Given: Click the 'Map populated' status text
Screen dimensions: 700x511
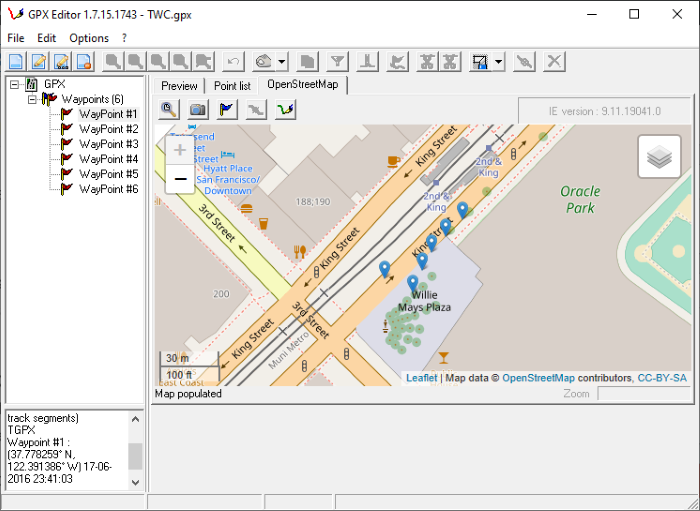Looking at the screenshot, I should 188,394.
